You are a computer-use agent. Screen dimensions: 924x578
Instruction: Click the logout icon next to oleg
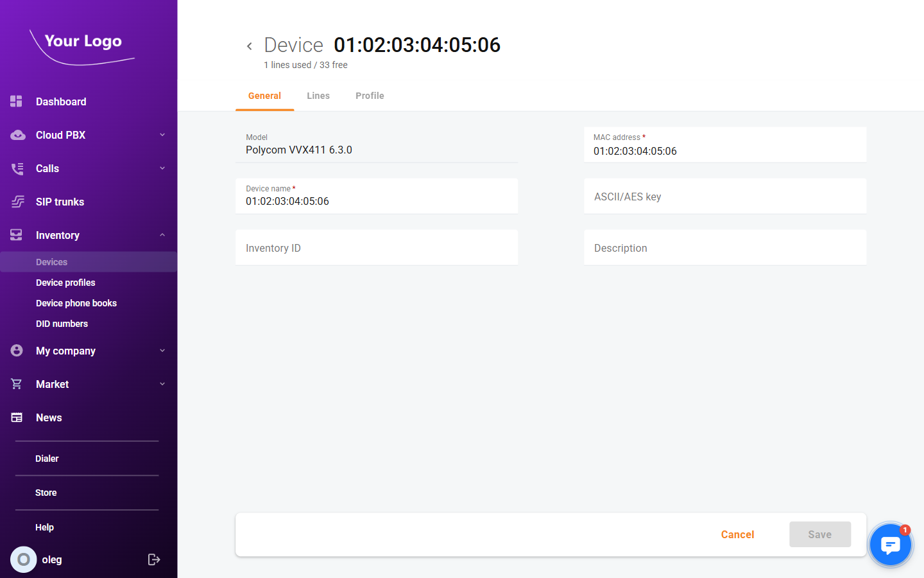(154, 559)
